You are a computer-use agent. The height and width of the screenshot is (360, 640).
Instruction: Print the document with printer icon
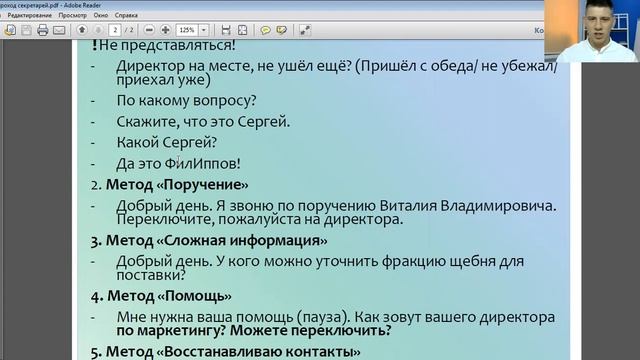point(42,30)
